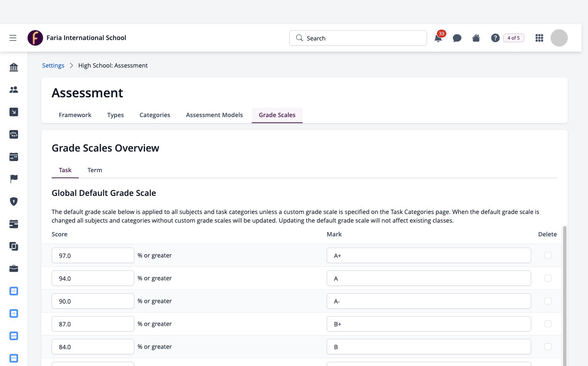Open the calendar icon in the sidebar
The width and height of the screenshot is (588, 366).
(x=14, y=157)
